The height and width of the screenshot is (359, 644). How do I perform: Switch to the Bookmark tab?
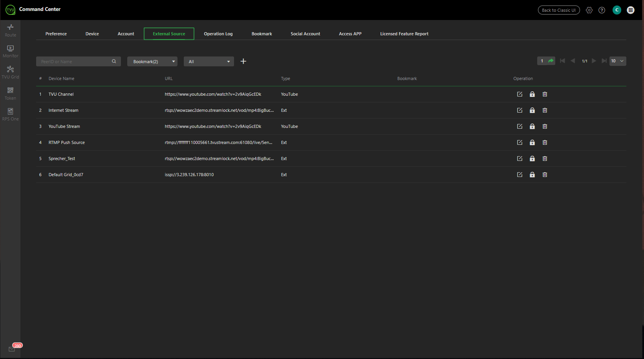[x=262, y=34]
